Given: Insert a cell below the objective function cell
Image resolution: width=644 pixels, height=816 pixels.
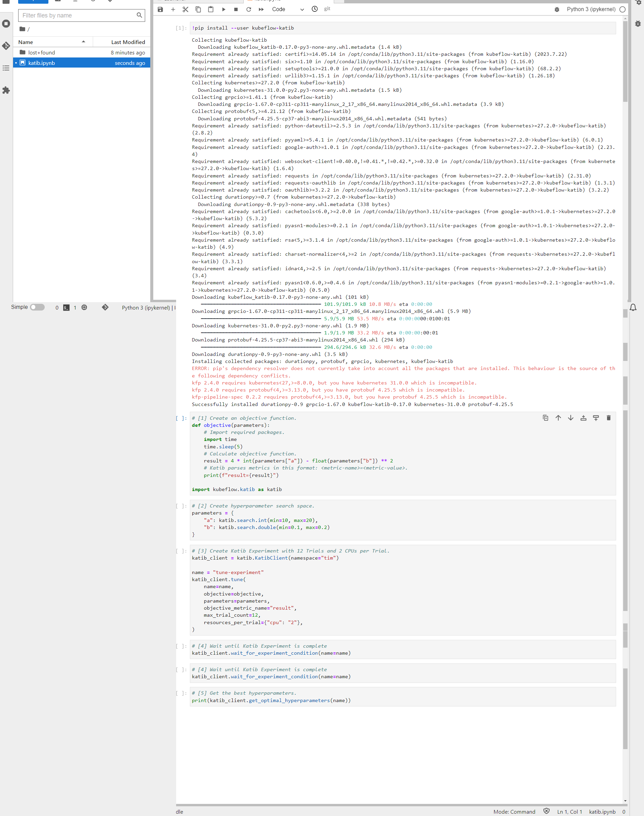Looking at the screenshot, I should [x=596, y=418].
